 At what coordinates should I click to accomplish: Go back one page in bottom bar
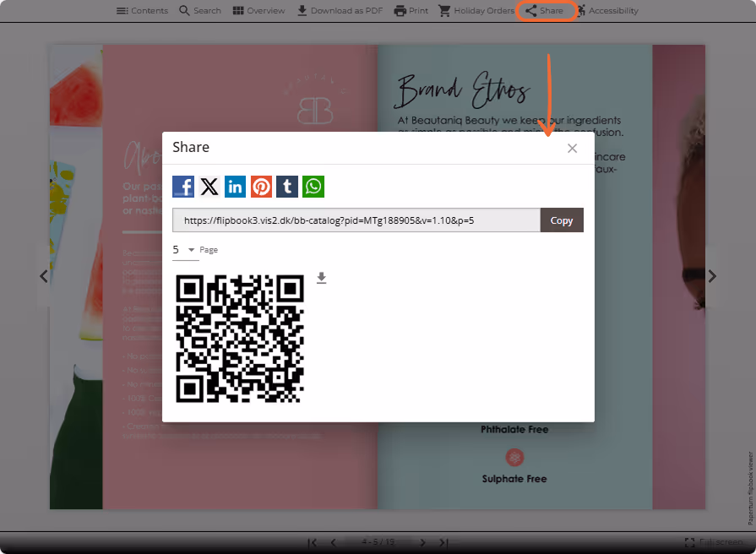click(334, 542)
